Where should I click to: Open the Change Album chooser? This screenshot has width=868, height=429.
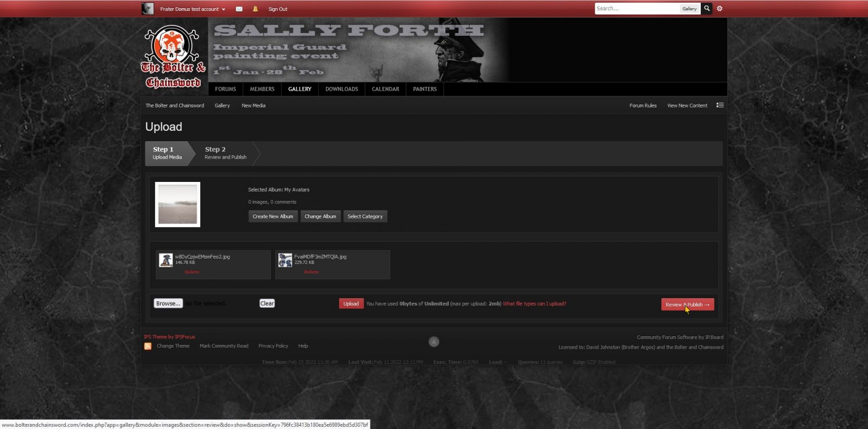(320, 217)
